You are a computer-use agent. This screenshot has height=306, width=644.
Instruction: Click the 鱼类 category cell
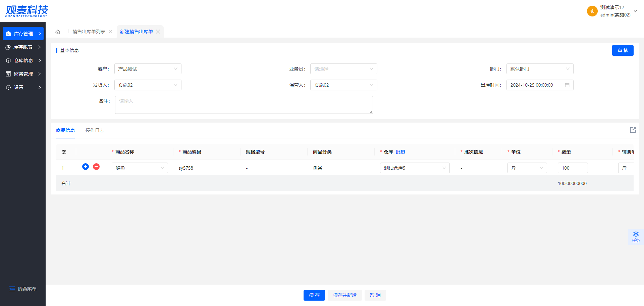tap(318, 168)
